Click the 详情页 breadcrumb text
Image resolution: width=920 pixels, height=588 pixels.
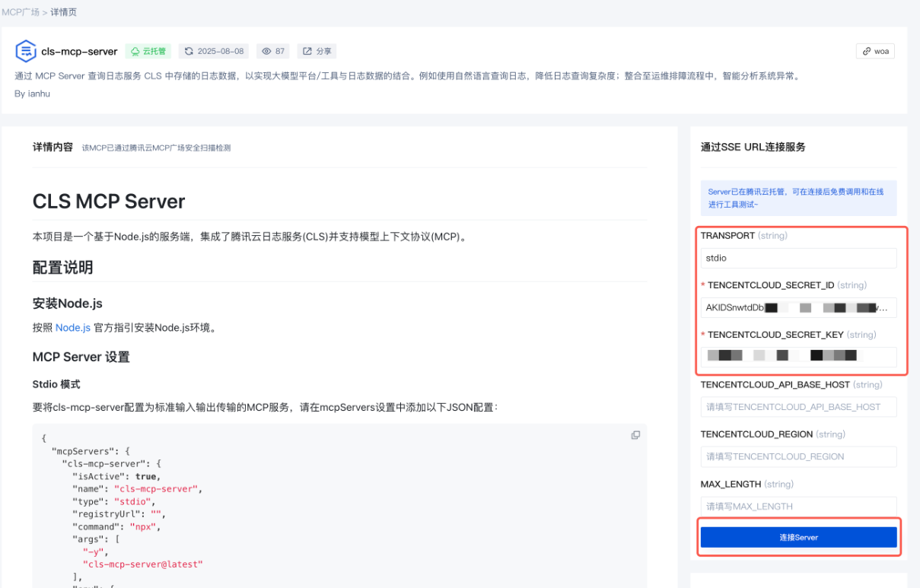(64, 12)
